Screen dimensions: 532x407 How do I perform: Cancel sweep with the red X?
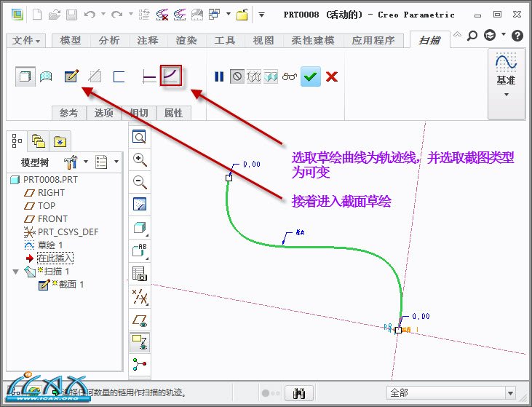(x=331, y=76)
